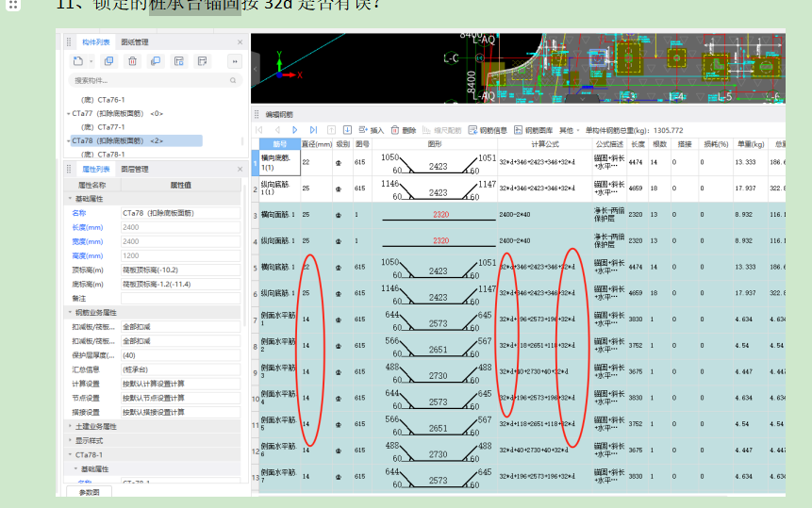Click the 底标高(m) value field

(181, 284)
